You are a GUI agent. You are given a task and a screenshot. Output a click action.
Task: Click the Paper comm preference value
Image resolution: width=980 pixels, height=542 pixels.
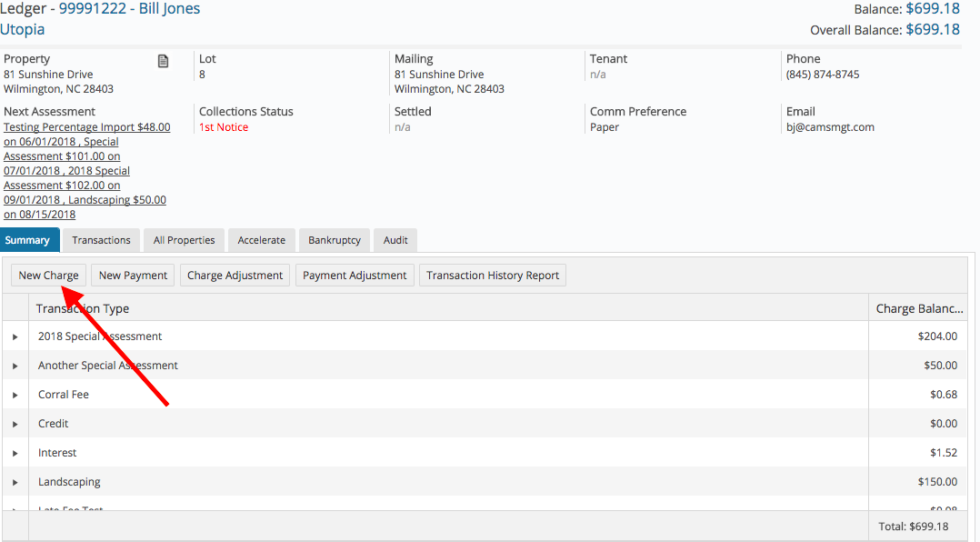(x=605, y=127)
